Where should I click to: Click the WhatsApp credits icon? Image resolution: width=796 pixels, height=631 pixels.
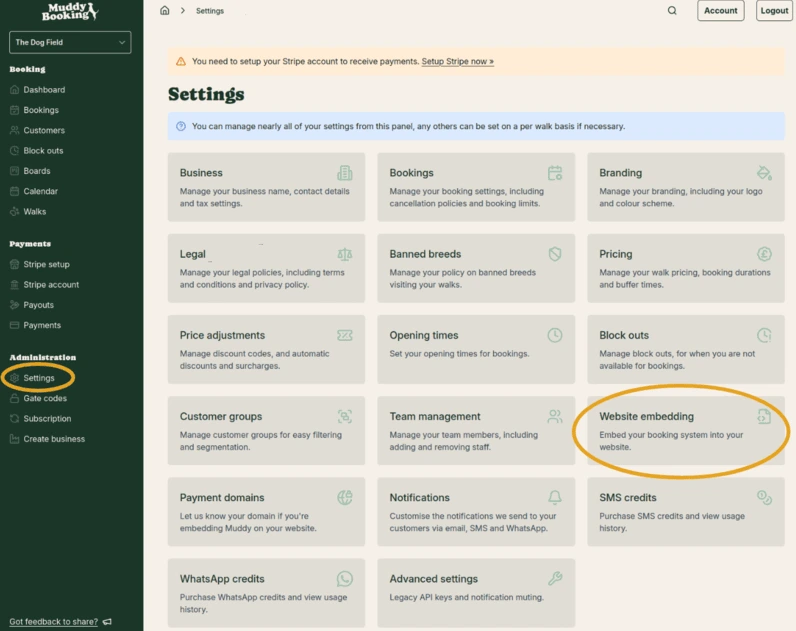point(345,579)
